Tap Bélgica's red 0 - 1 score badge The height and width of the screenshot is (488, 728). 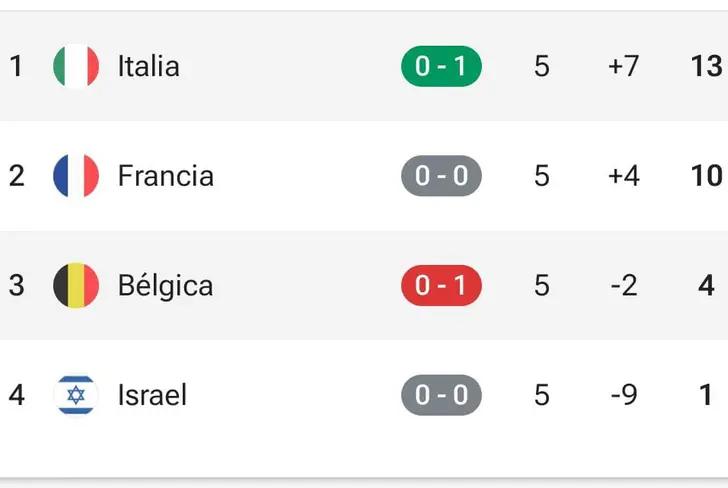pos(441,286)
